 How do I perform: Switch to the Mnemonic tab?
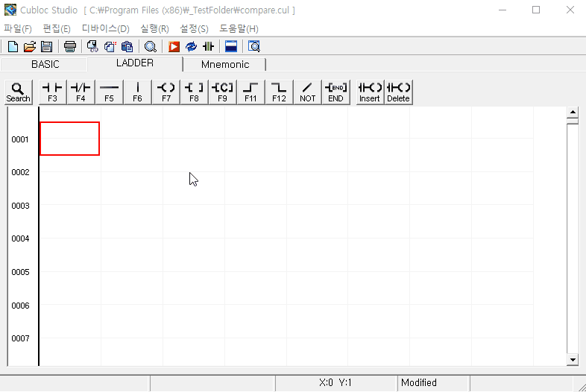pos(225,64)
